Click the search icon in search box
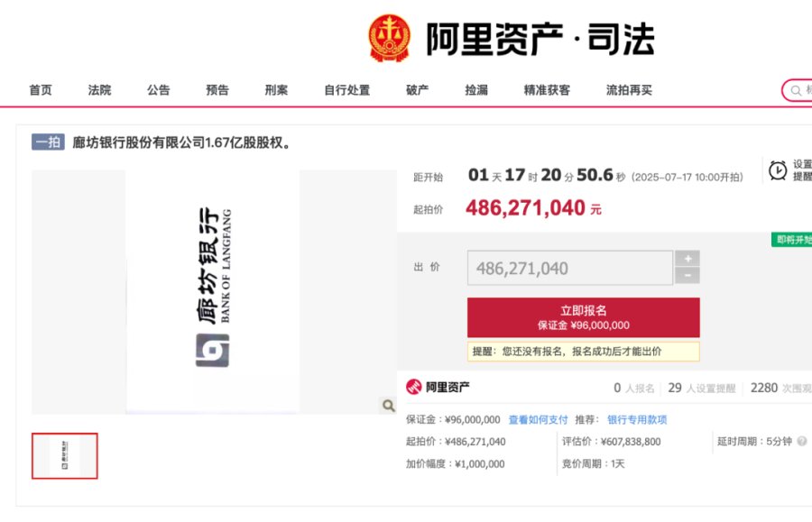 coord(796,90)
